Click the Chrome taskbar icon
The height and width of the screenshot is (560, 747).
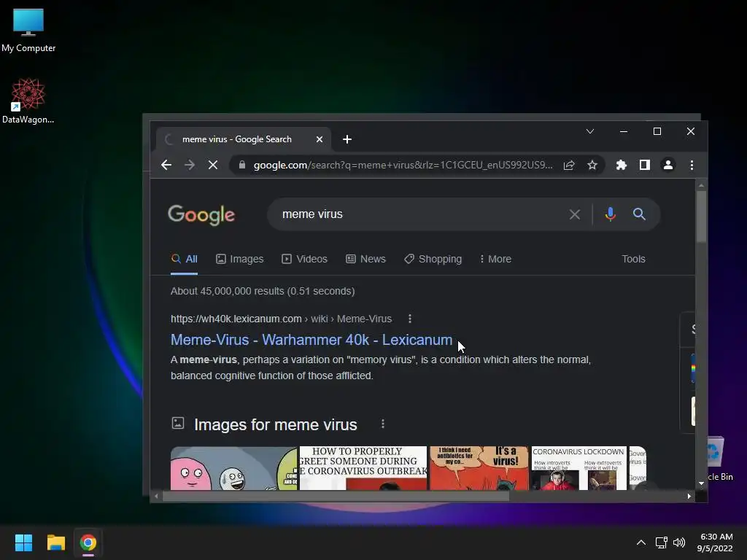pyautogui.click(x=88, y=542)
